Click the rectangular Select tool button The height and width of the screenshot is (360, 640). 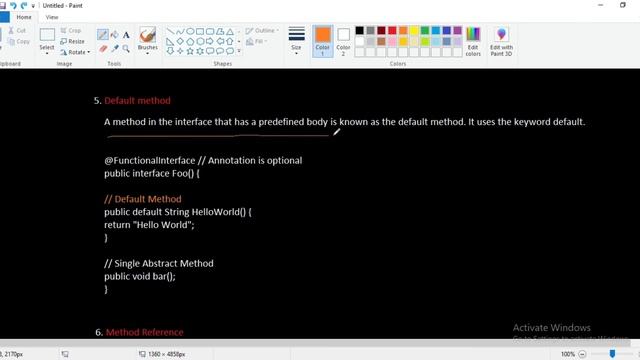(47, 35)
